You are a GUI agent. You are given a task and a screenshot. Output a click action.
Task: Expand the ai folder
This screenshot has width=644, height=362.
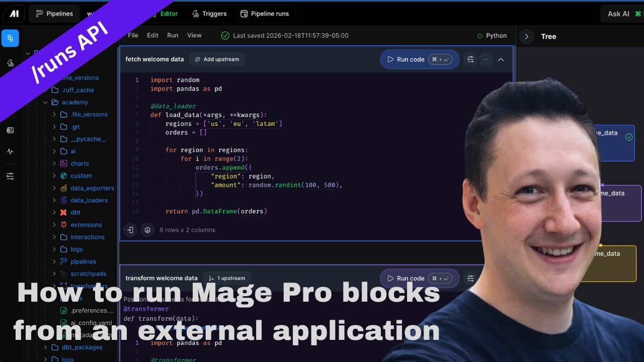pos(54,151)
